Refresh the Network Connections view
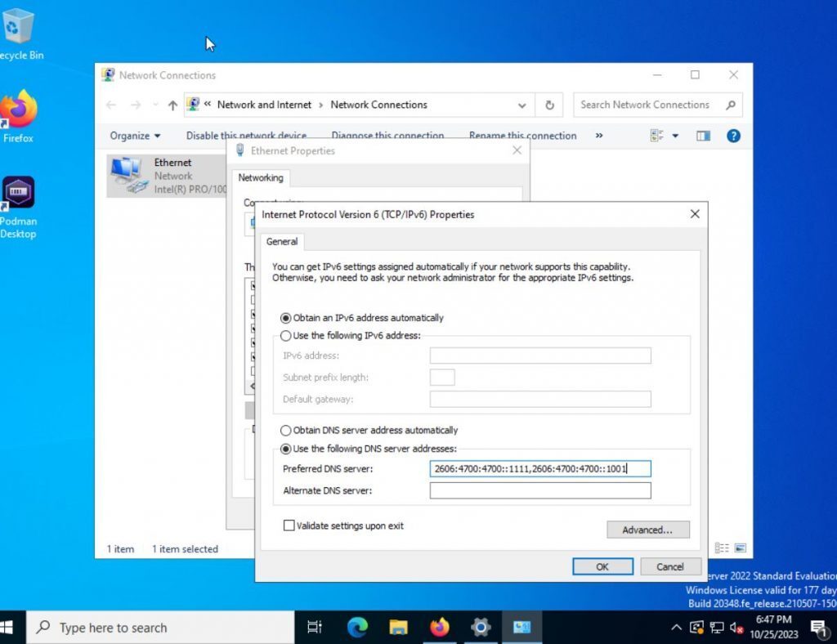837x644 pixels. point(548,105)
